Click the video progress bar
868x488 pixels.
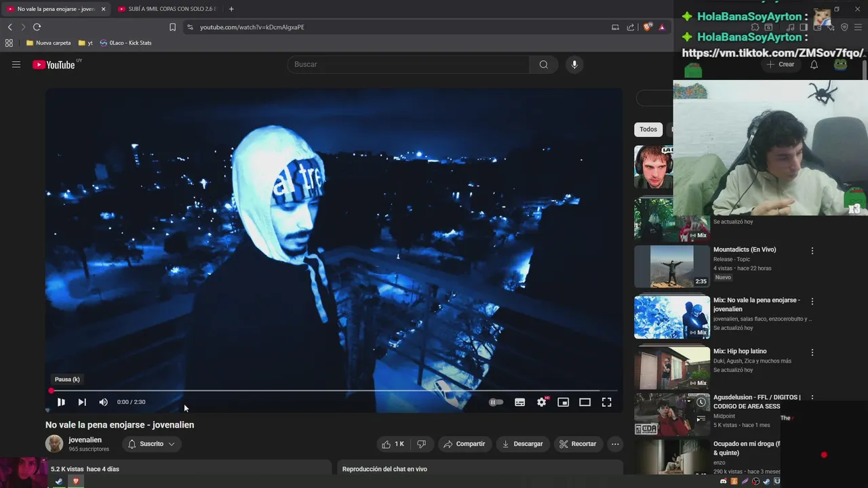334,390
